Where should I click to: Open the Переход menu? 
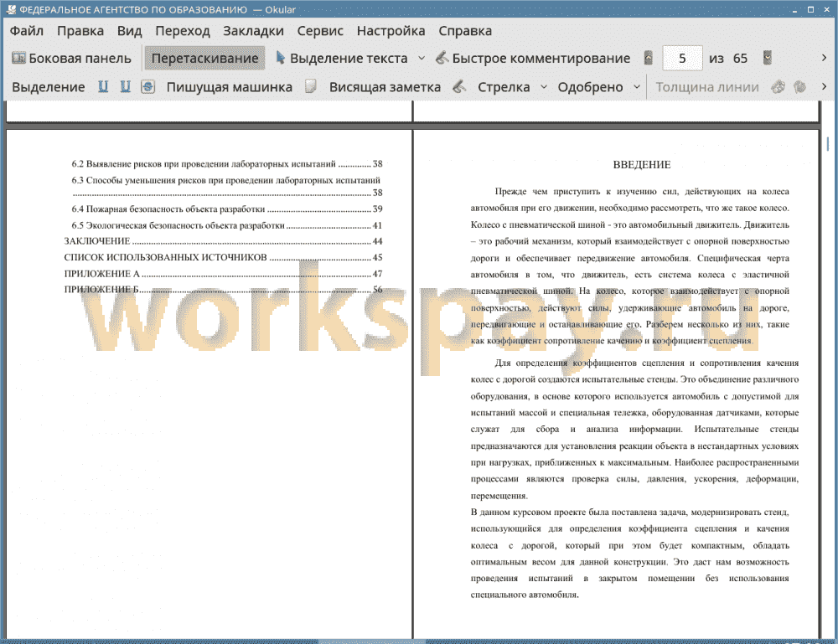pos(182,31)
